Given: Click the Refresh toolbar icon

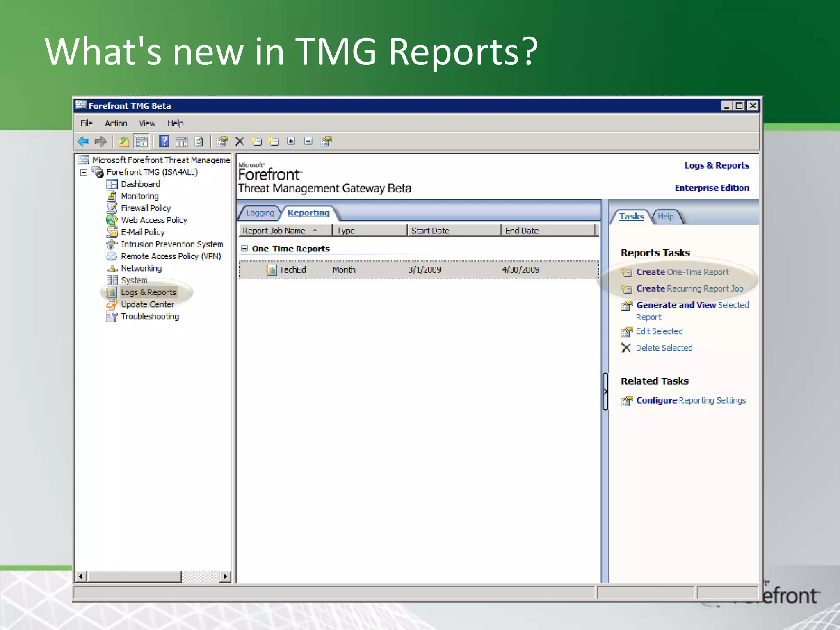Looking at the screenshot, I should pyautogui.click(x=199, y=142).
